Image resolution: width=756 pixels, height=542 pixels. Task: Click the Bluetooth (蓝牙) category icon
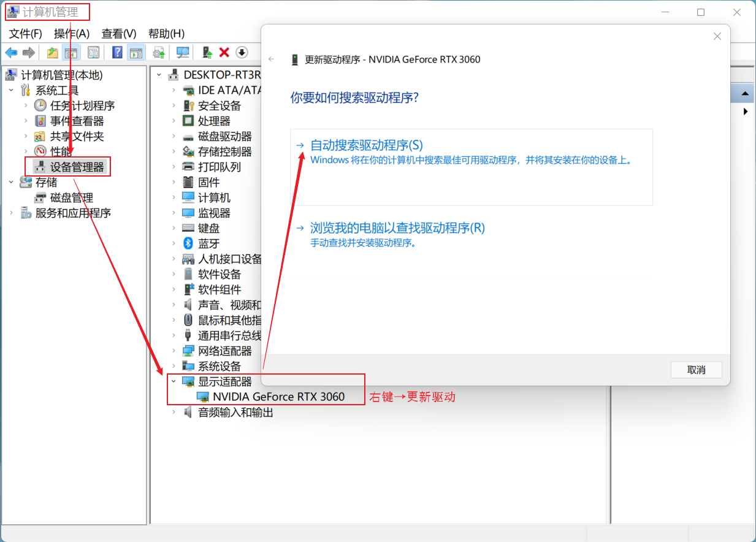click(x=189, y=243)
